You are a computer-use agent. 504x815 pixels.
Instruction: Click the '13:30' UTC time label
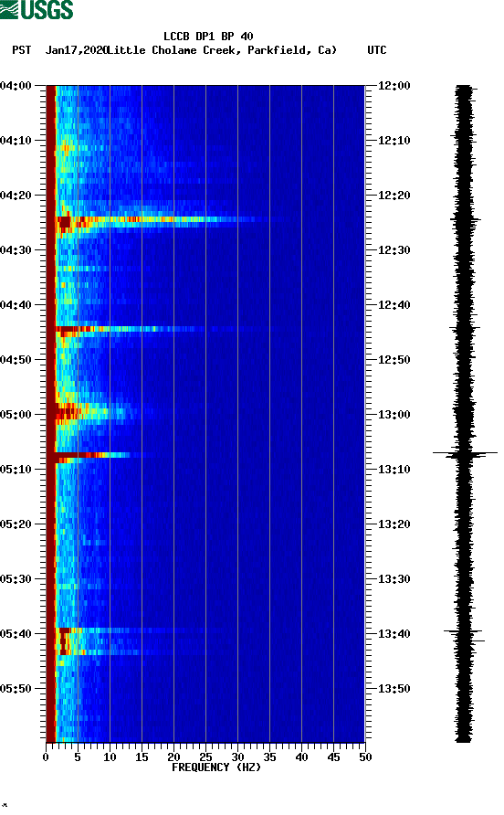(394, 579)
